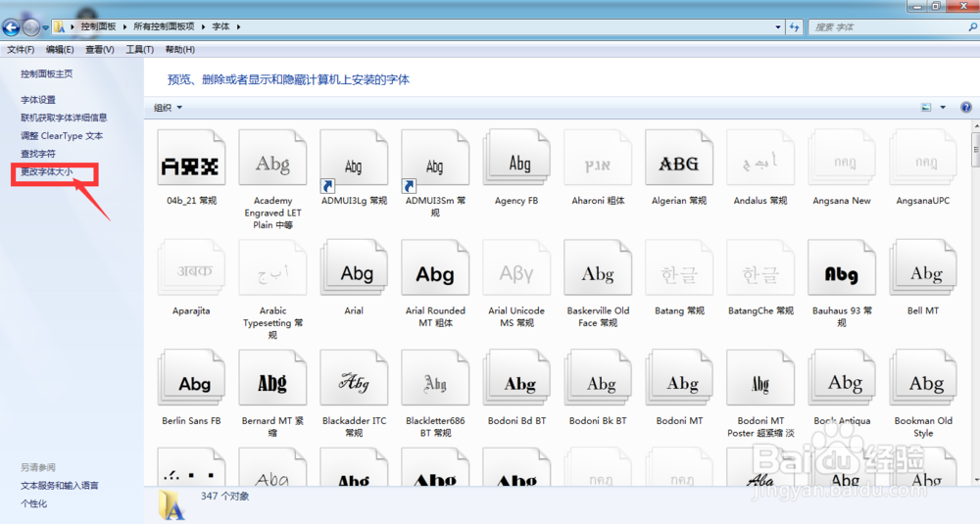
Task: Open 个性化 link in sidebar
Action: pyautogui.click(x=33, y=503)
